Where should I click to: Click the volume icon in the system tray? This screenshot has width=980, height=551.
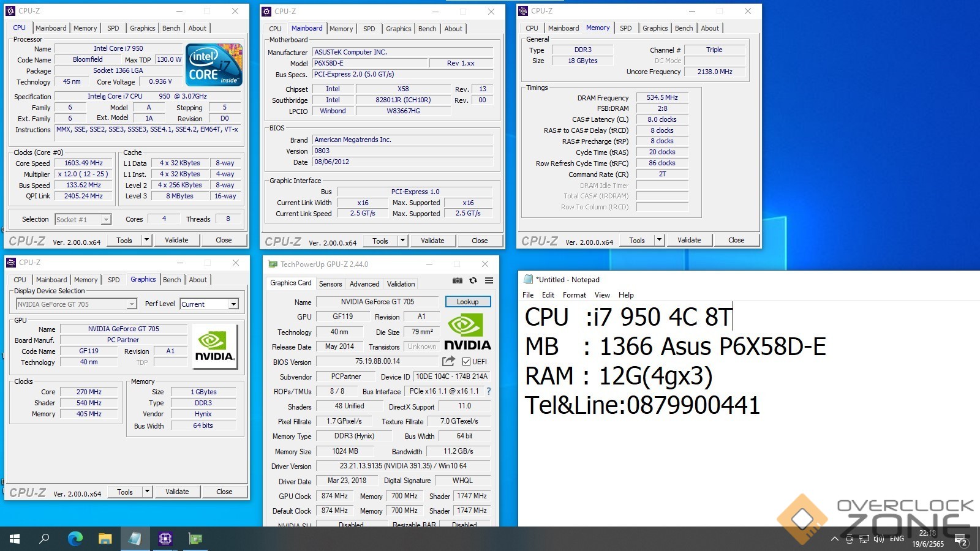pos(879,539)
